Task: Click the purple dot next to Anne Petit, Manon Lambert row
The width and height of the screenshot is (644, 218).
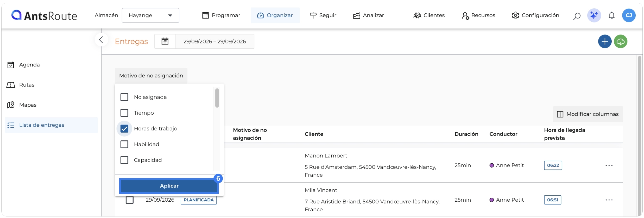Action: (491, 165)
